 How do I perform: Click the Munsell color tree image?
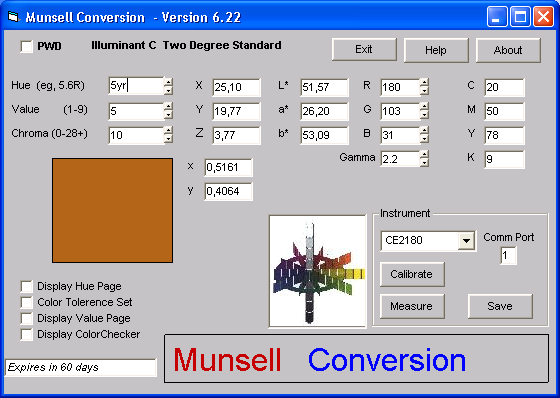pos(318,271)
